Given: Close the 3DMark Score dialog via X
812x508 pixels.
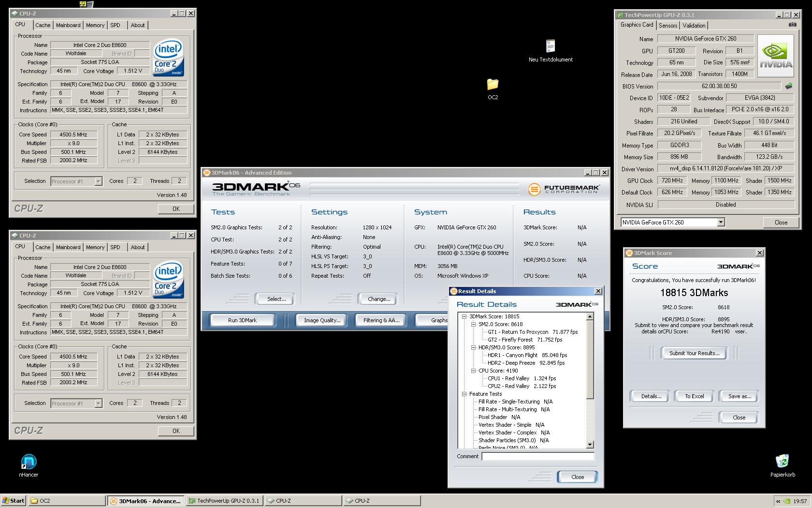Looking at the screenshot, I should [x=759, y=253].
